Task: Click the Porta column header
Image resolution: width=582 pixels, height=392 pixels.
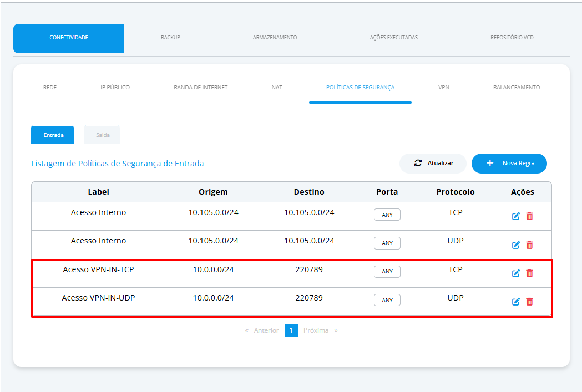Action: click(387, 192)
